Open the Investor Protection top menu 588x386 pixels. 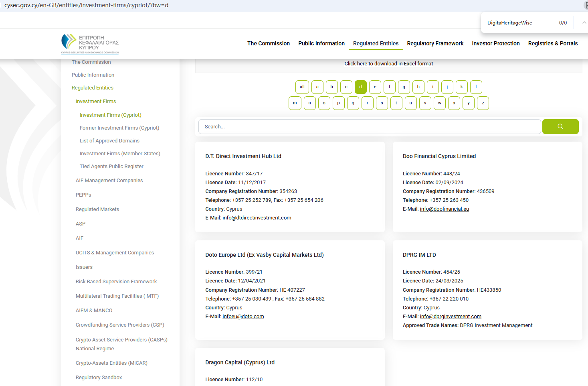[x=495, y=43]
